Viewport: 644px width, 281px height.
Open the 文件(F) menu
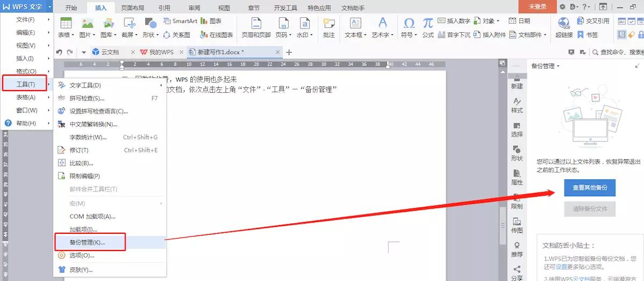[27, 19]
